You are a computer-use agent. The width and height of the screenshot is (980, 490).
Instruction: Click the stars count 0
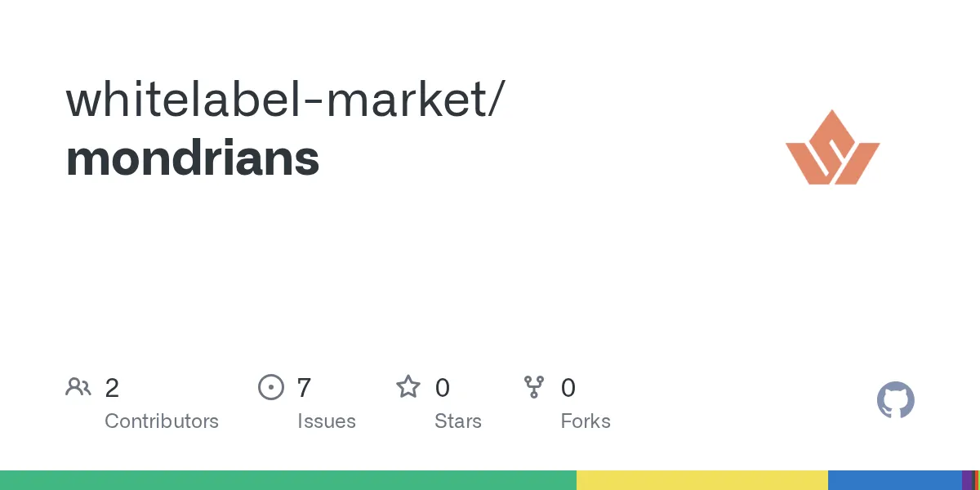click(442, 388)
